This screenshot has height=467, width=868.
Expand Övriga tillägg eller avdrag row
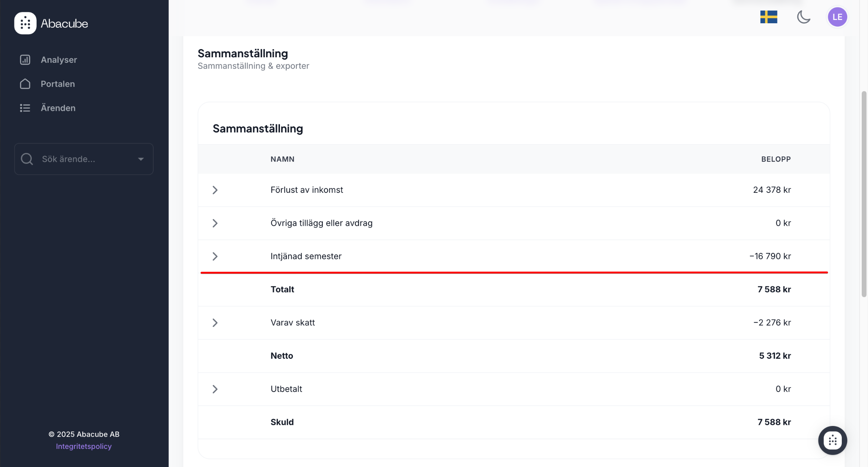[x=215, y=223]
